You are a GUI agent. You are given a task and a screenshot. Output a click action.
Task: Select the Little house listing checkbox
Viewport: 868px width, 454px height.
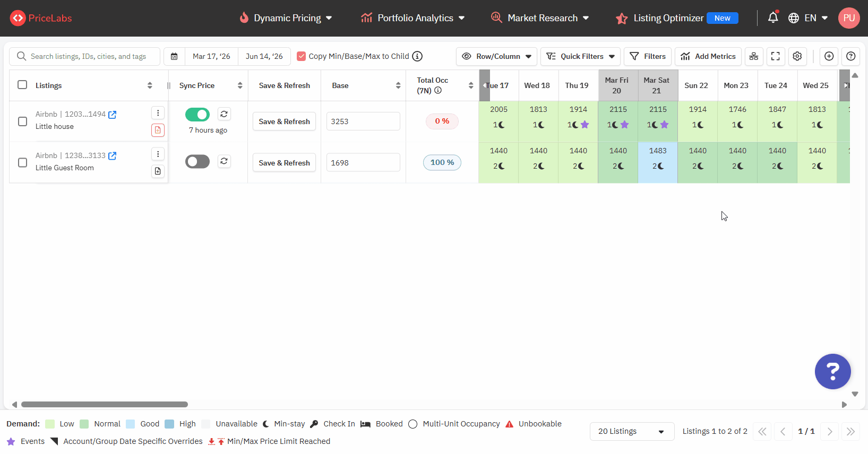(x=22, y=121)
